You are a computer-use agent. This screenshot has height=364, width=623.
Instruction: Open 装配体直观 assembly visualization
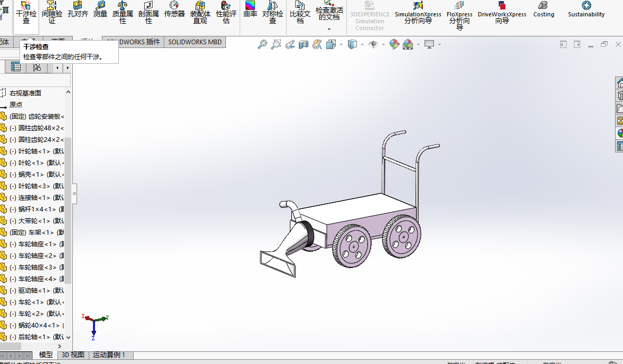(x=200, y=12)
